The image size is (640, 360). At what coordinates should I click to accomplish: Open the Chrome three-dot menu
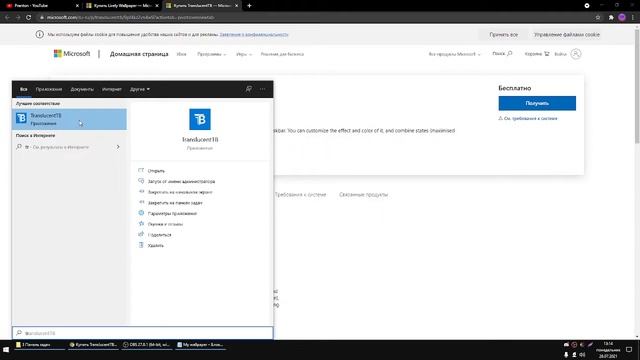point(633,17)
